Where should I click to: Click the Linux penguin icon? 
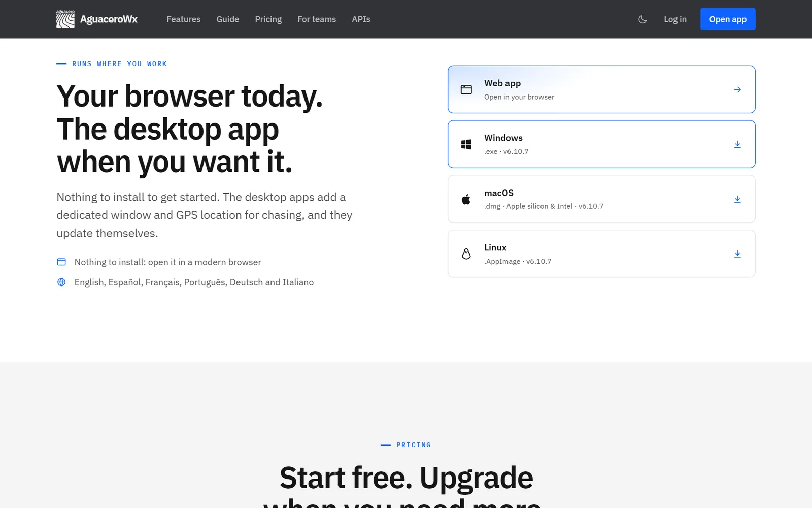(x=466, y=253)
